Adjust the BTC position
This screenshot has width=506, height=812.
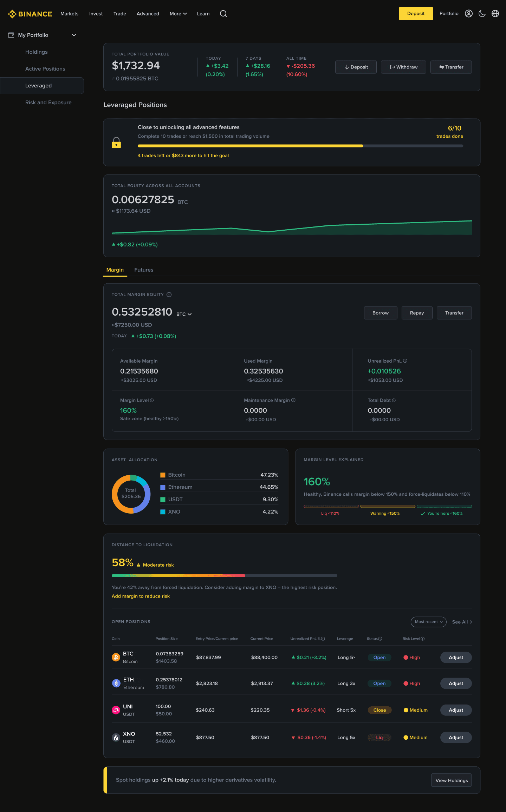456,657
